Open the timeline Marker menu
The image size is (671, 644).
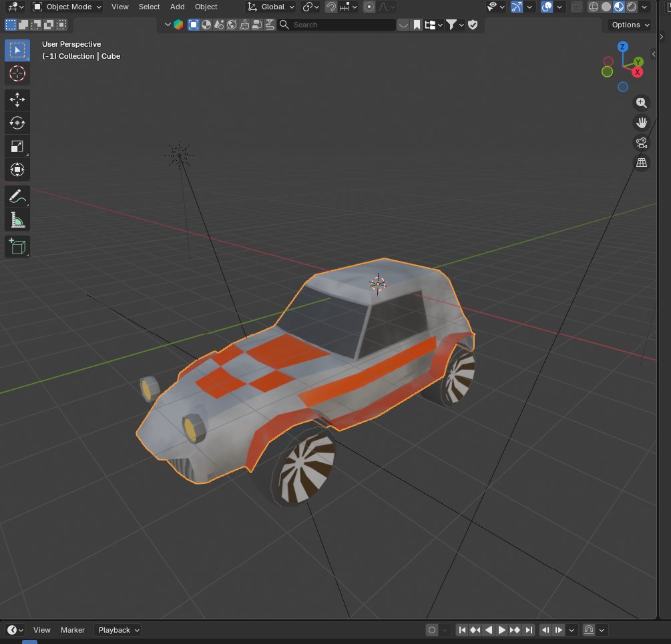point(73,630)
